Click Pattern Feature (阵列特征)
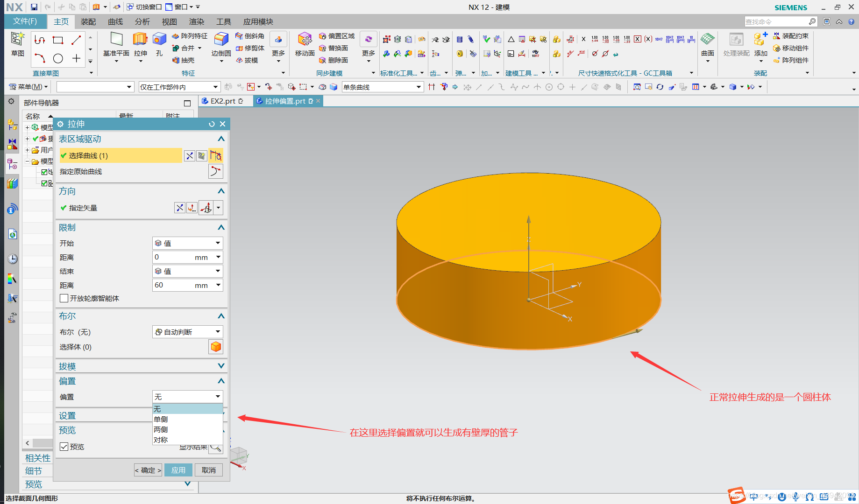859x504 pixels. click(x=190, y=36)
